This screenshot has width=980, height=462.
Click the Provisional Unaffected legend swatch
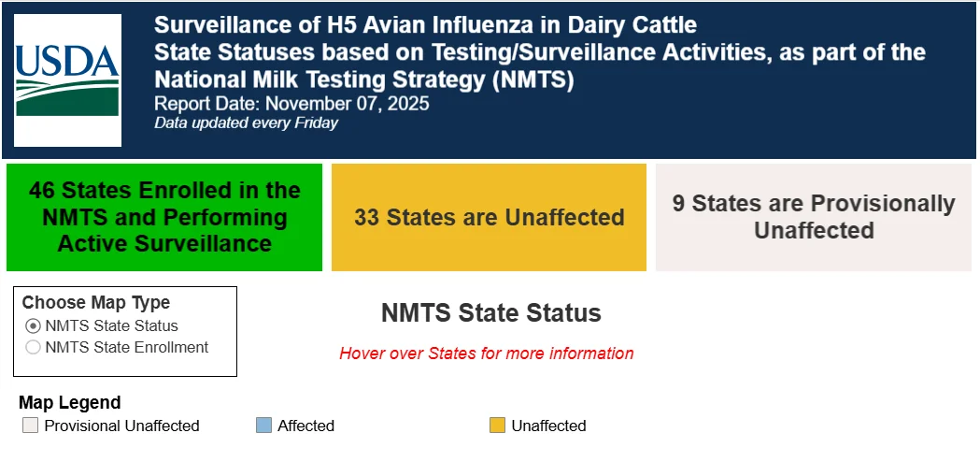pos(30,426)
